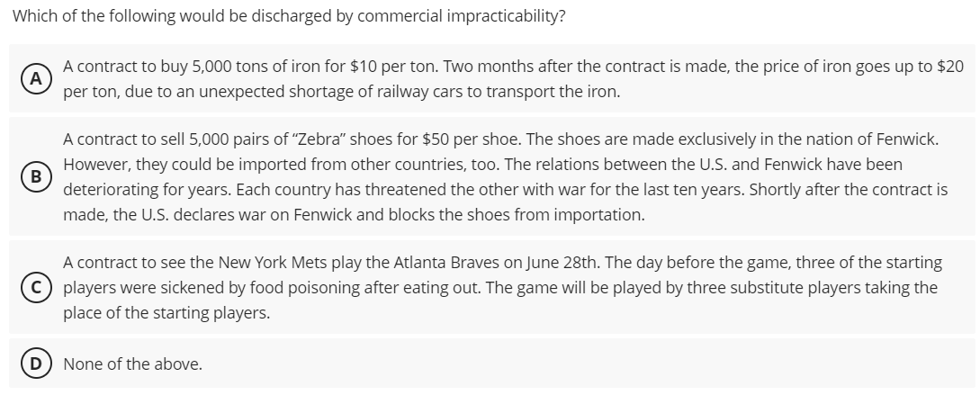Click the line starting "deteriorating for years"
Image resolution: width=980 pixels, height=395 pixels.
click(x=505, y=190)
